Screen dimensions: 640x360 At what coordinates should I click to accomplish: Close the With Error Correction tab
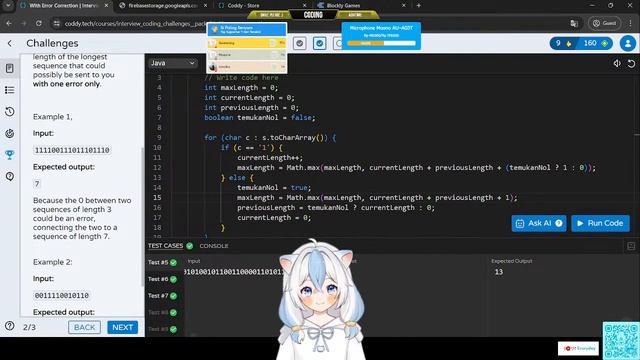click(x=107, y=5)
